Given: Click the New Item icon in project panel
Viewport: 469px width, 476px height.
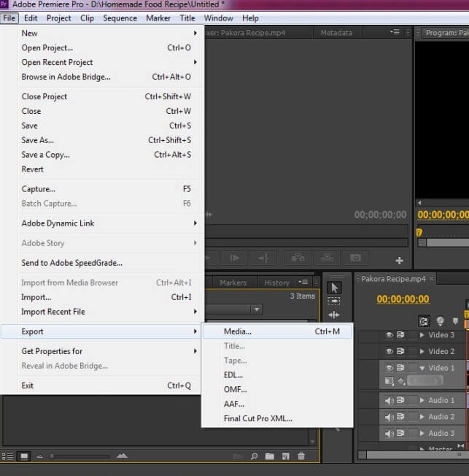Looking at the screenshot, I should tap(285, 456).
